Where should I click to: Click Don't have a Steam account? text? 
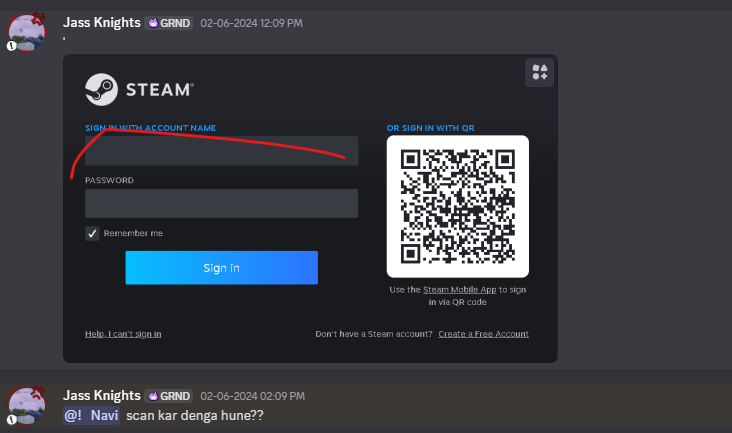pyautogui.click(x=374, y=334)
